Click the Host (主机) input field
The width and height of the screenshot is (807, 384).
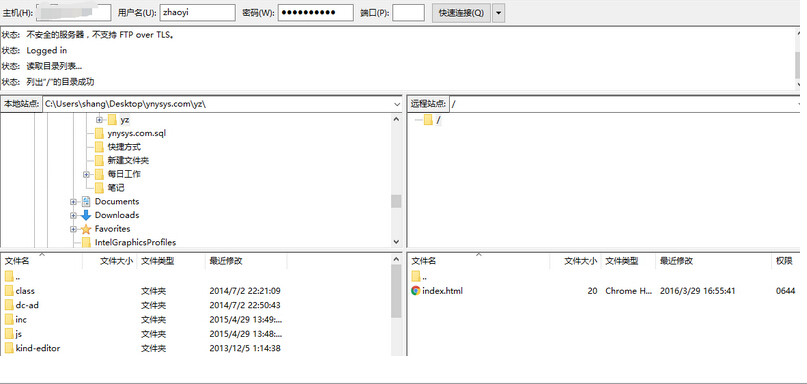(x=73, y=13)
